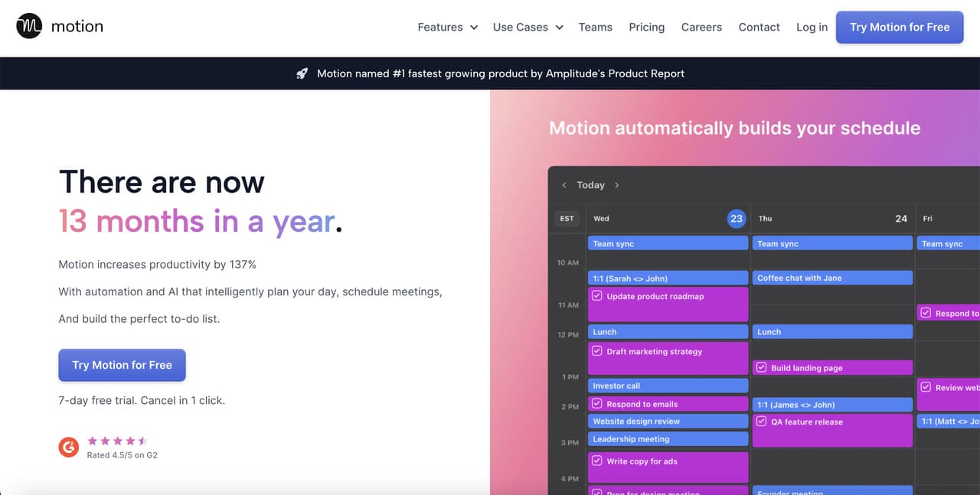
Task: Click the Motion logo icon
Action: [29, 26]
